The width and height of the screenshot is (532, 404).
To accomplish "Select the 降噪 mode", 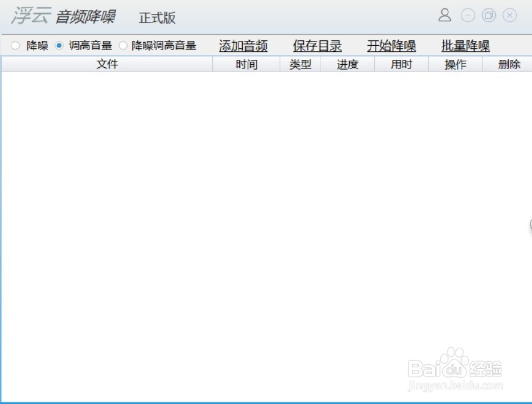I will click(13, 45).
